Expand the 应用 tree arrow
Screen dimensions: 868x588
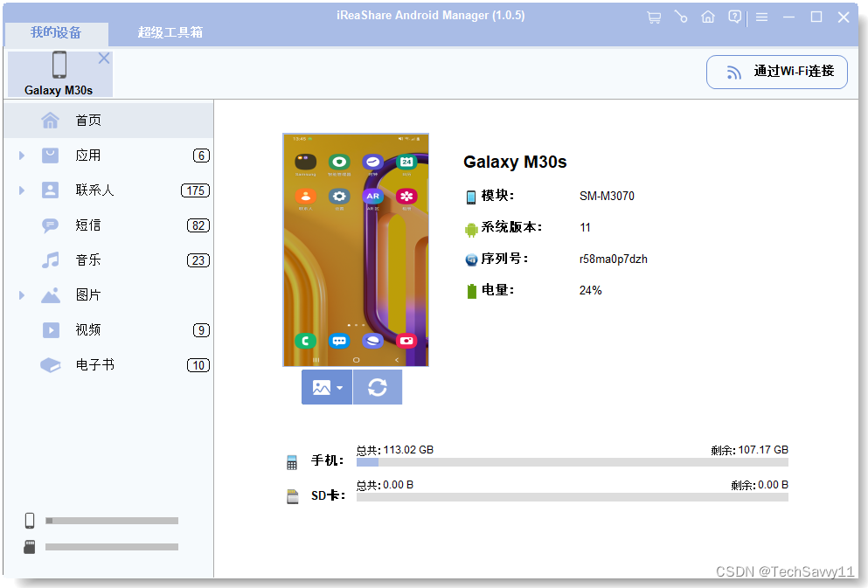pos(22,156)
